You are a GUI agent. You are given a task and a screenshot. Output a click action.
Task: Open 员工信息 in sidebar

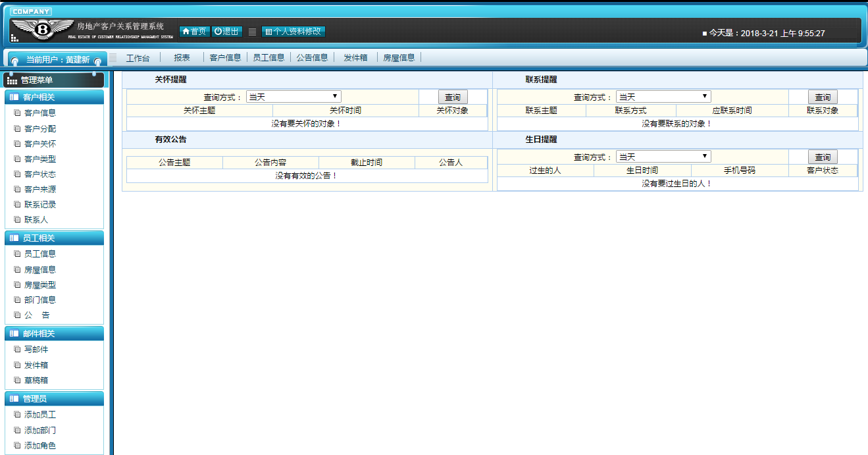(x=40, y=254)
